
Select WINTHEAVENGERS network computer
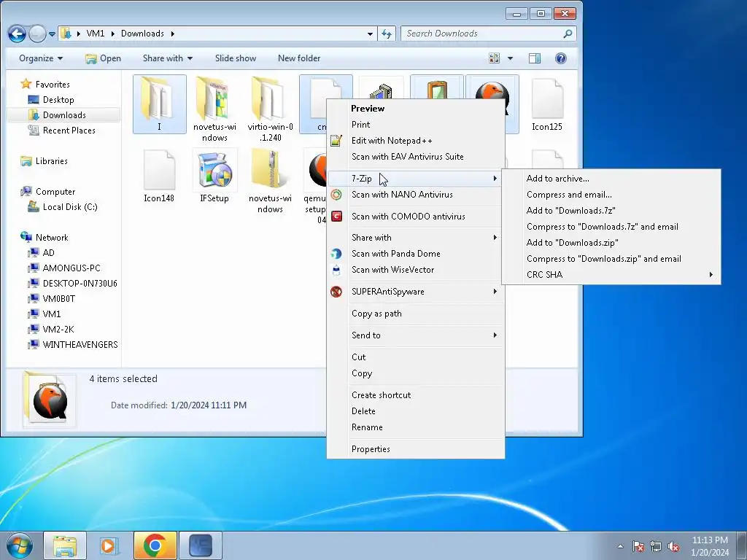tap(73, 344)
